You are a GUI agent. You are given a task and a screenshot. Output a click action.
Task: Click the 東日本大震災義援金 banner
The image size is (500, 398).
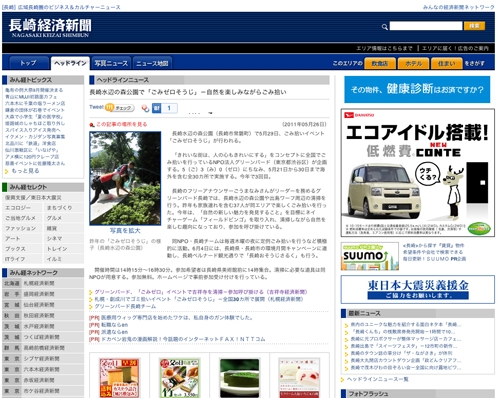(x=418, y=289)
